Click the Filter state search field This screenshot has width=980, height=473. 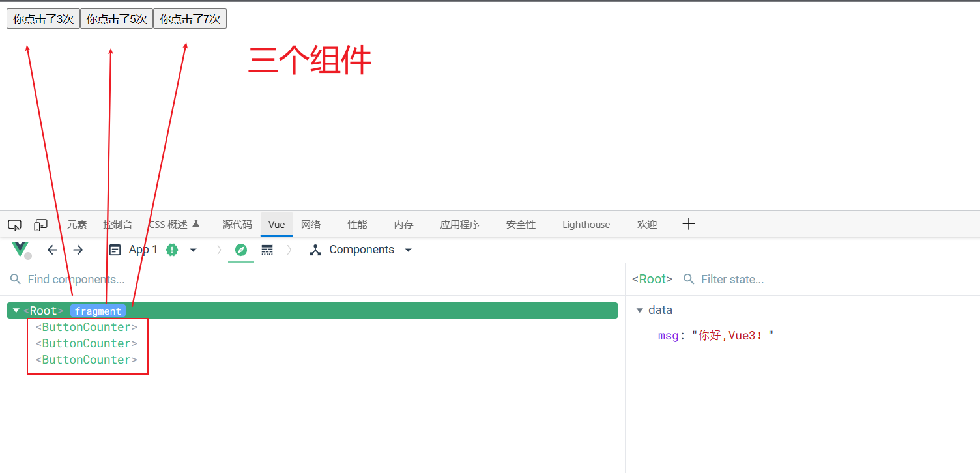(x=736, y=279)
